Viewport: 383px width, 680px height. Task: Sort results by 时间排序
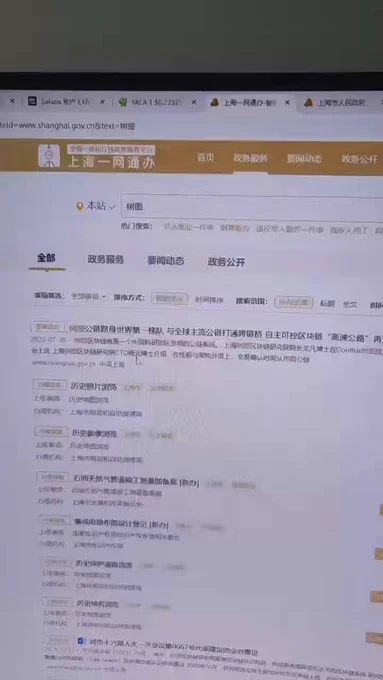209,300
